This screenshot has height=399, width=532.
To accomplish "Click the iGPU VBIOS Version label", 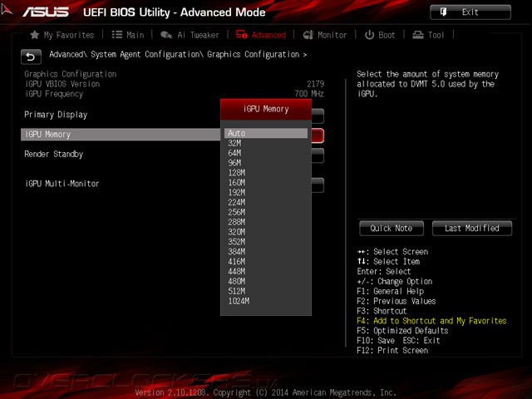I will click(x=62, y=84).
